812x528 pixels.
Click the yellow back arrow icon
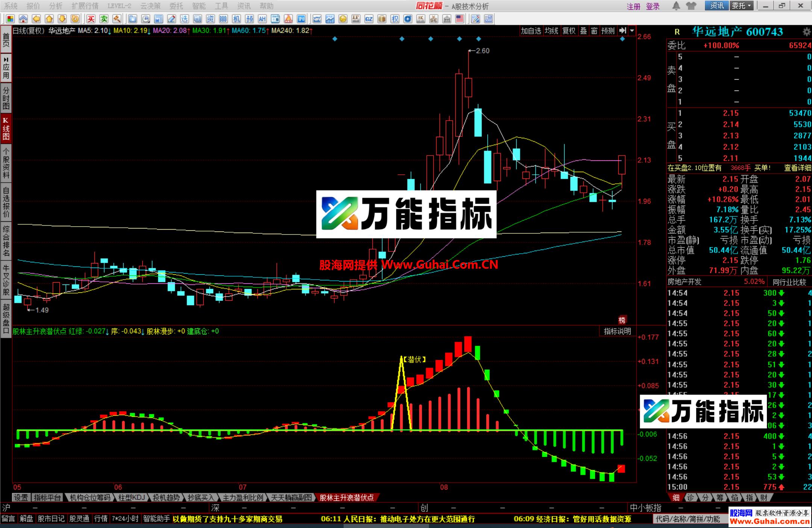[x=36, y=19]
